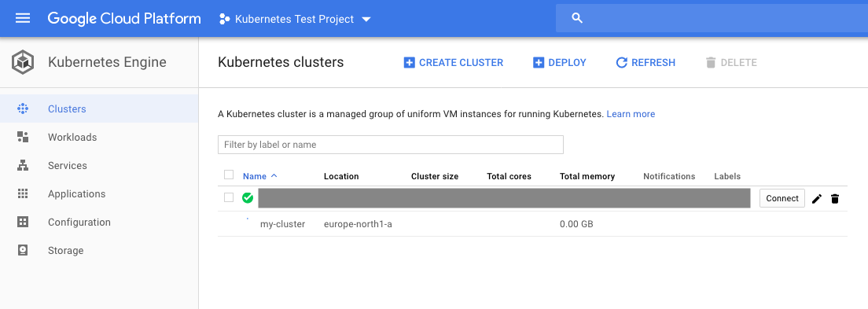
Task: Click the Total memory column header
Action: click(587, 176)
